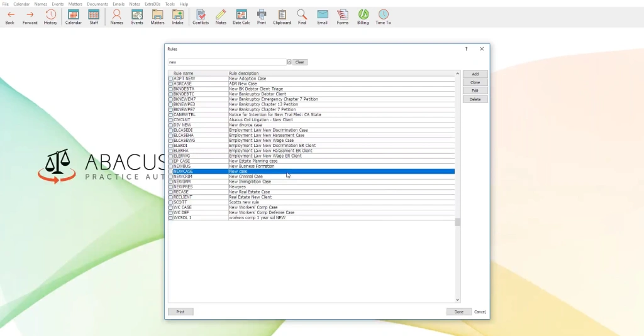Viewport: 644px width, 336px height.
Task: Select 'Real Estate New Client' row
Action: 311,197
